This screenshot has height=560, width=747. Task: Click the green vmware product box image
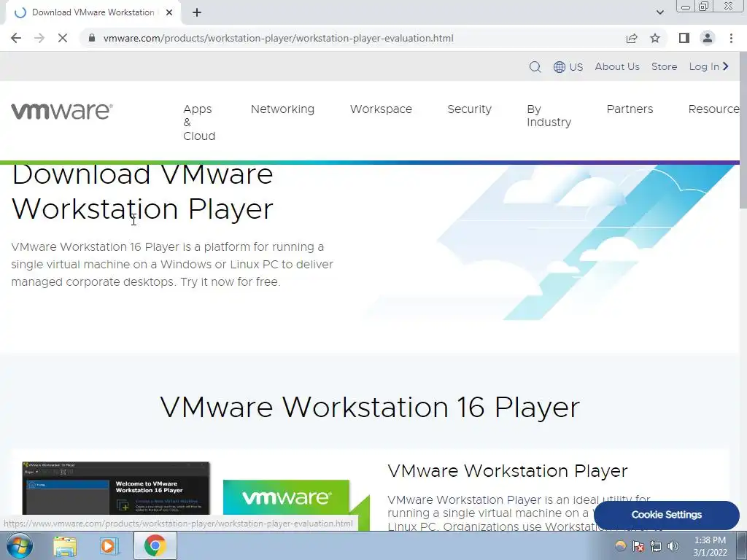coord(296,504)
